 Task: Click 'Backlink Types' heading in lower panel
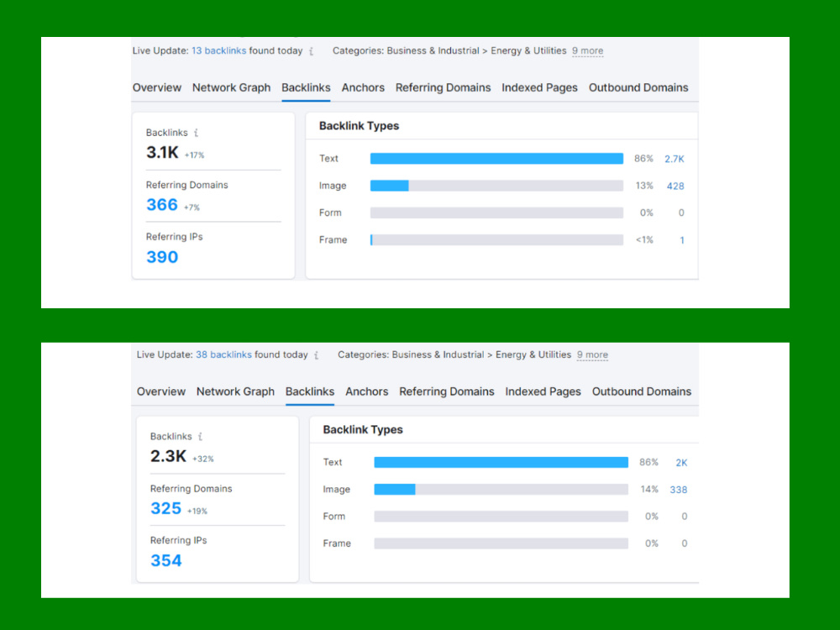[x=363, y=429]
